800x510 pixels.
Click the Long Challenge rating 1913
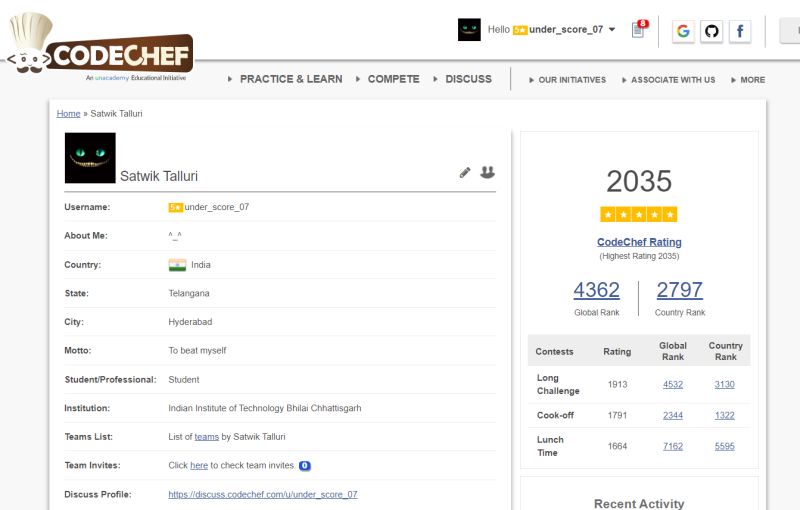pos(617,385)
